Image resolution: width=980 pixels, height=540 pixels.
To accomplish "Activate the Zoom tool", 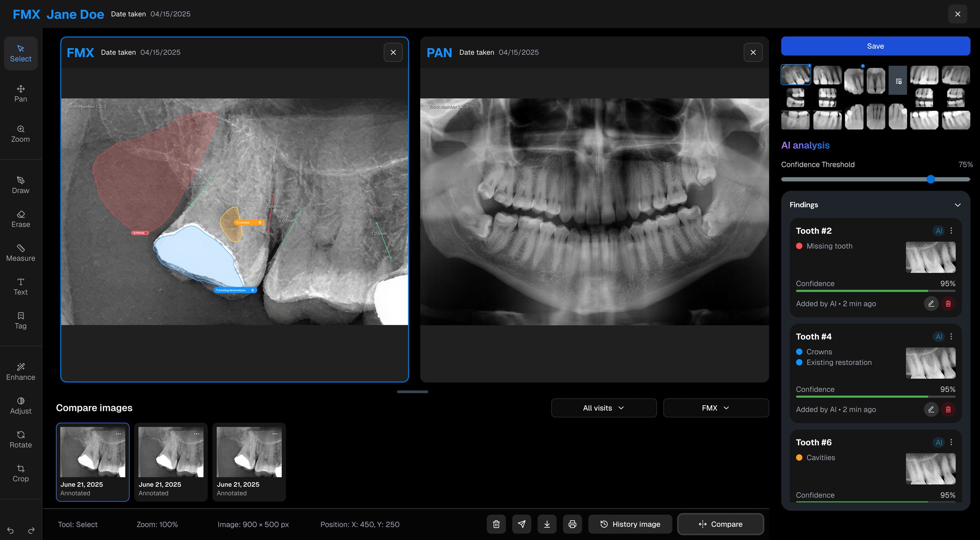I will (20, 134).
